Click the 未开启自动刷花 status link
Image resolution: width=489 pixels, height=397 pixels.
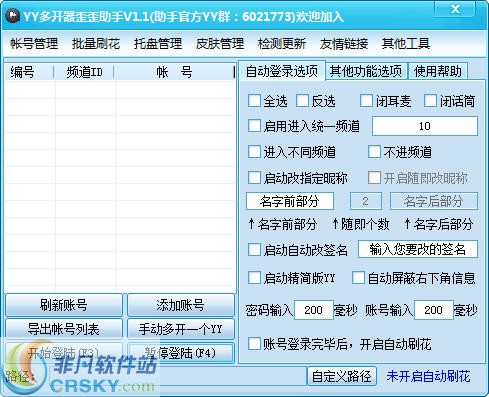[428, 376]
